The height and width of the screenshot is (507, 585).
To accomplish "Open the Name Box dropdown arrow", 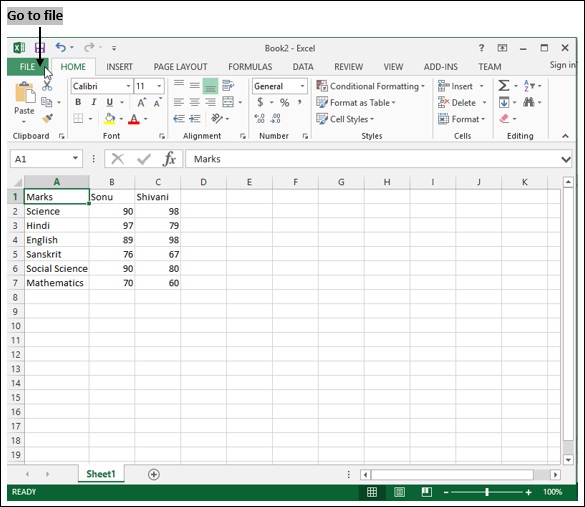I will pos(75,159).
